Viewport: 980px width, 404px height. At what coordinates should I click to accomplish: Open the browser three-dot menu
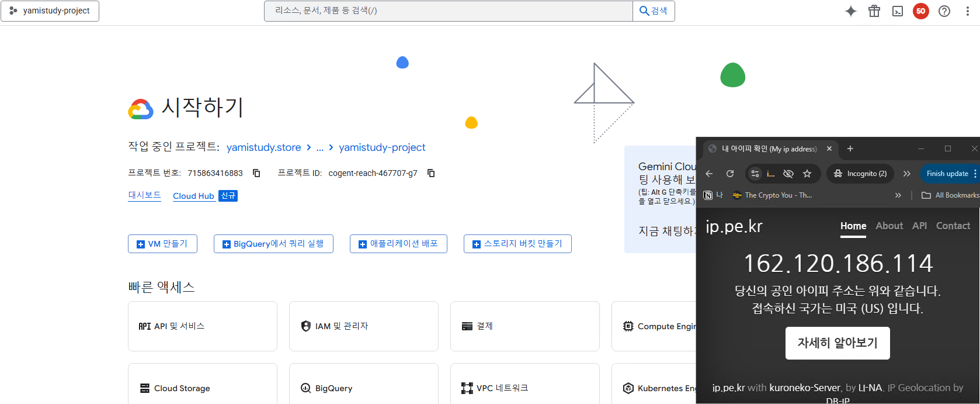point(975,174)
